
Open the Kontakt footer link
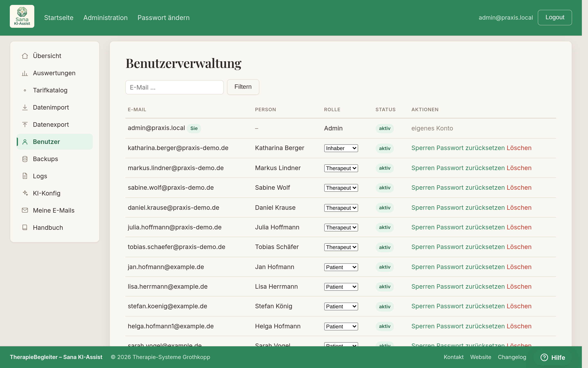tap(454, 357)
